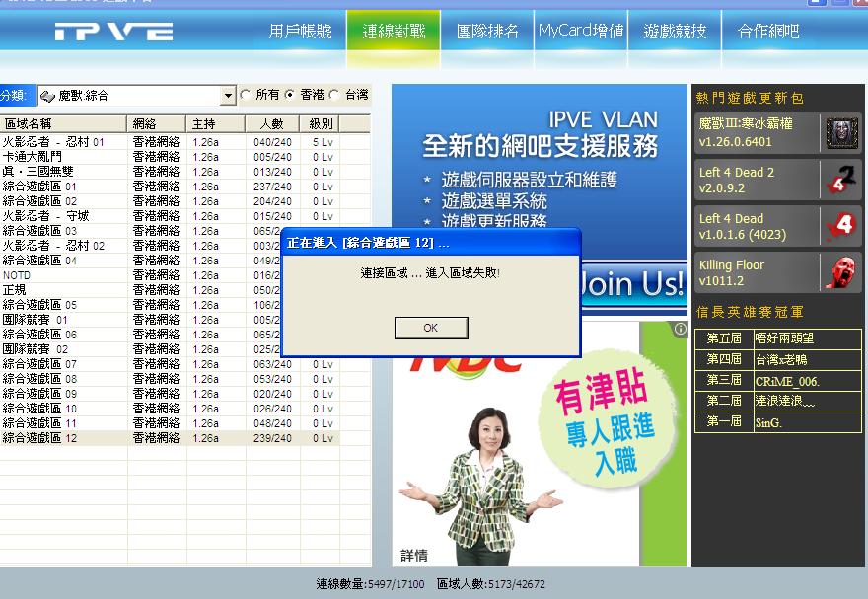The image size is (868, 599).
Task: Select row 團隊競賽 02
Action: [141, 349]
